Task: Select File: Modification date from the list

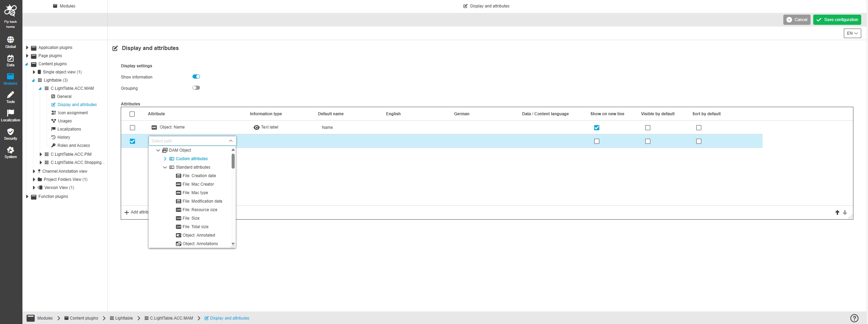Action: (202, 201)
